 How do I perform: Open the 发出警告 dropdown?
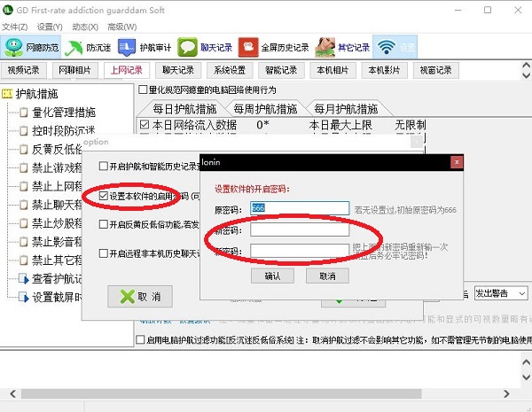[x=501, y=292]
